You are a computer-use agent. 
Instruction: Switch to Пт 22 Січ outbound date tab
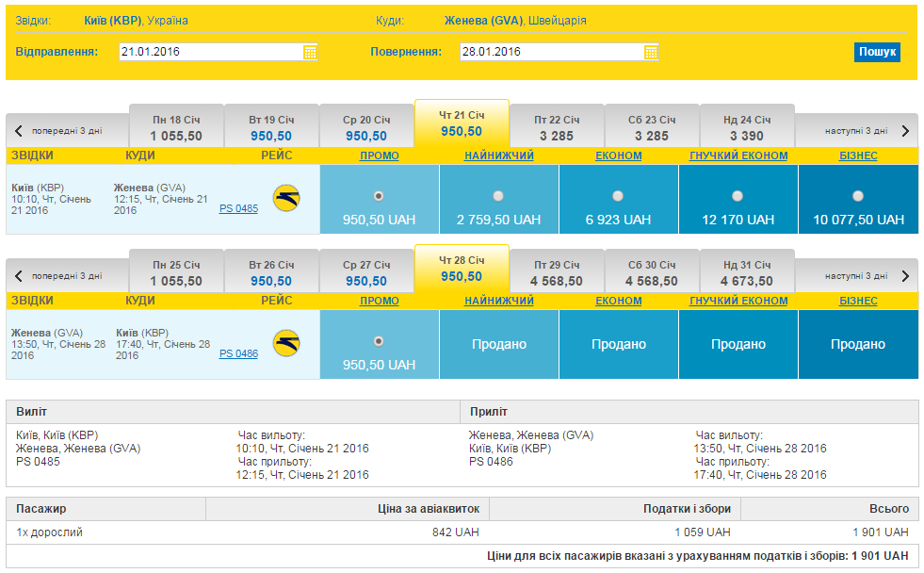tap(557, 127)
